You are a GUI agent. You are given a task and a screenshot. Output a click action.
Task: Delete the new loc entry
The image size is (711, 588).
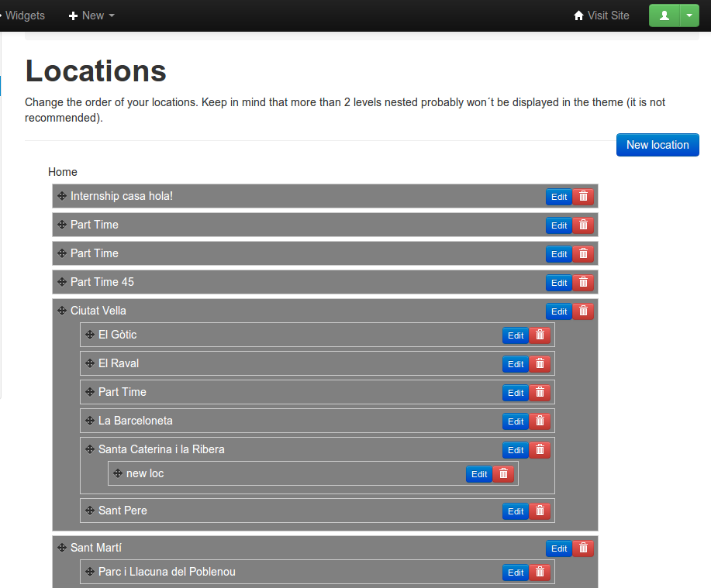tap(504, 474)
